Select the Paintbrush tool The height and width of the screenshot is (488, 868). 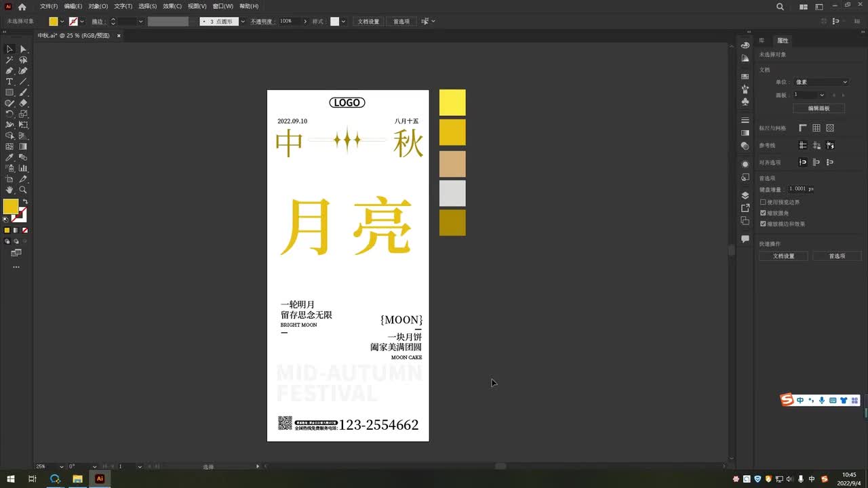(23, 92)
